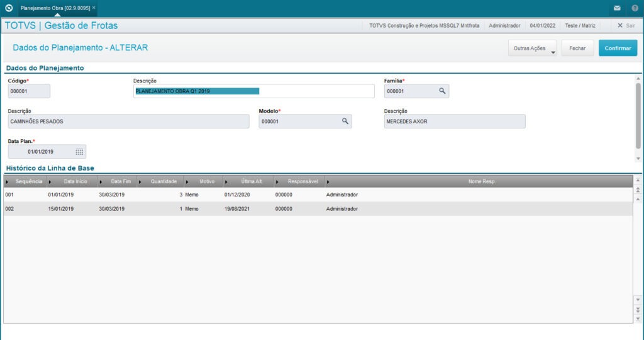
Task: Click the grid page-up double arrow icon
Action: (638, 190)
